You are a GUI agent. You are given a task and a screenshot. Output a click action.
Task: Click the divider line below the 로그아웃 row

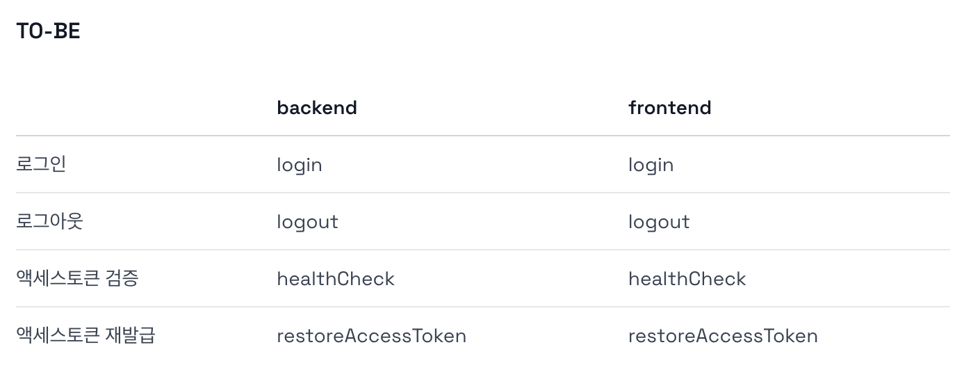482,250
